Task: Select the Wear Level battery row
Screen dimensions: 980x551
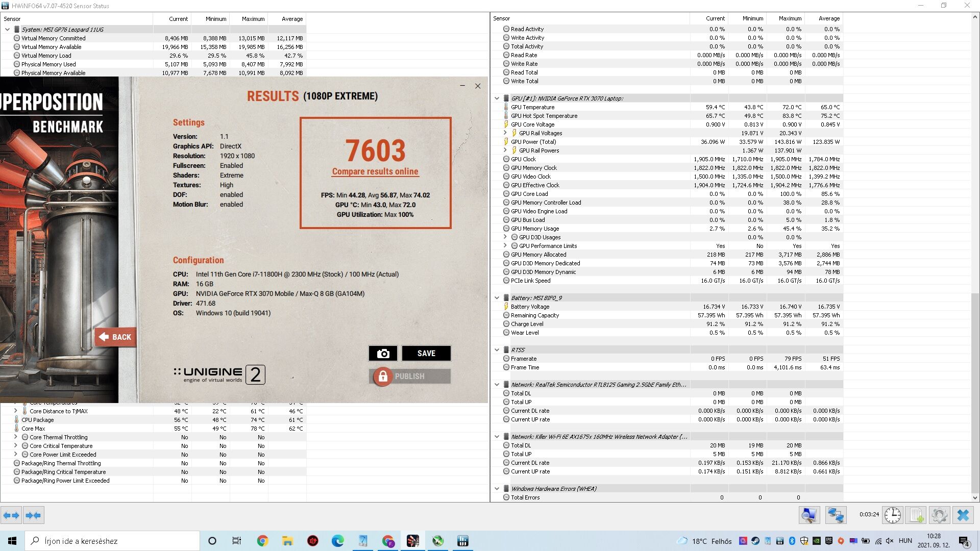Action: 667,333
